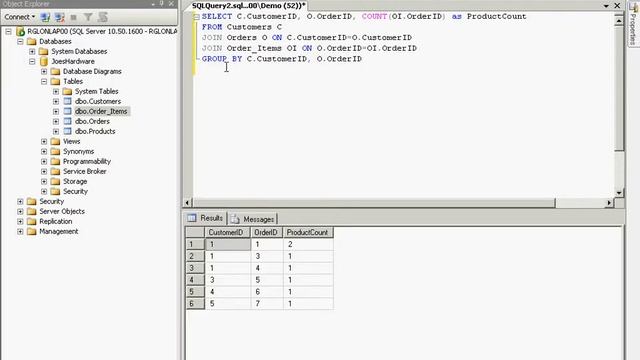
Task: Select the Programmability folder icon
Action: click(56, 162)
